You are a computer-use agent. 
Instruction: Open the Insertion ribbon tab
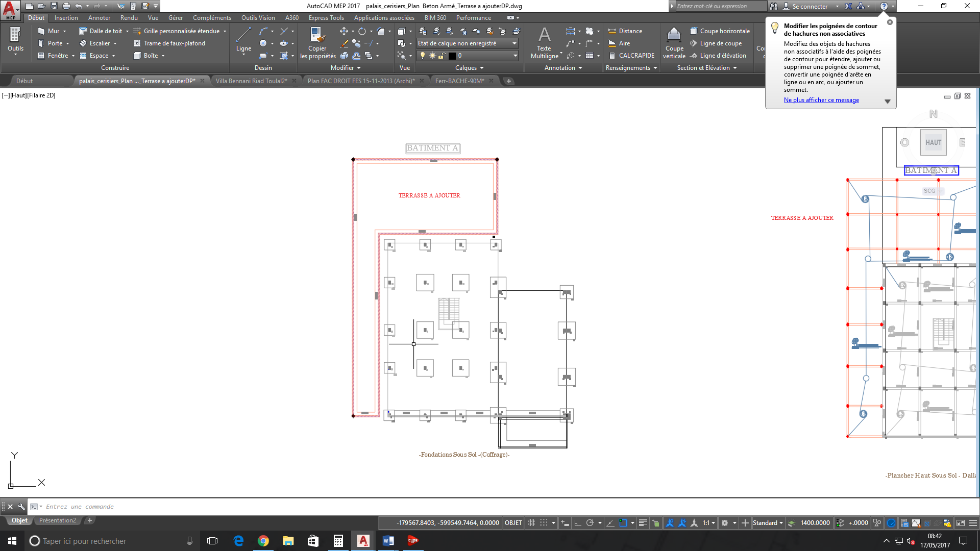66,18
